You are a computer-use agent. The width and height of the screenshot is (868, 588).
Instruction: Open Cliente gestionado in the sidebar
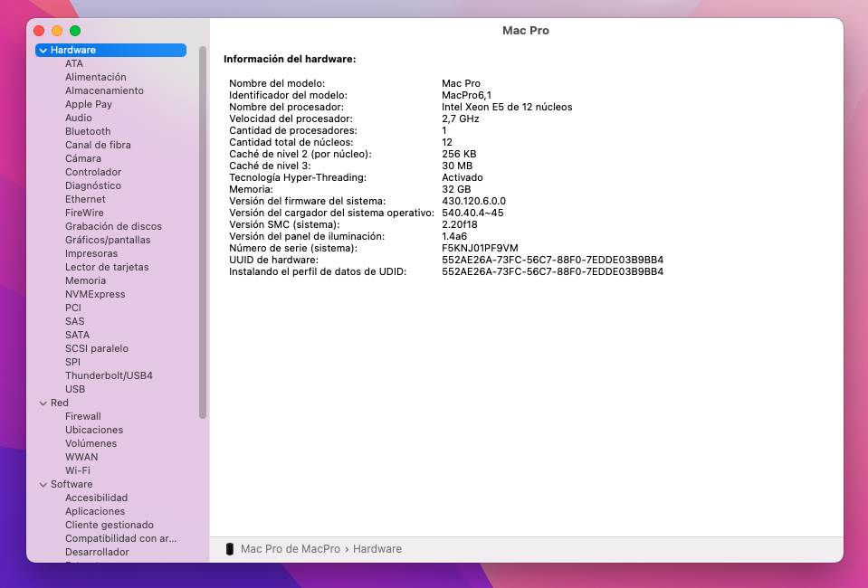pyautogui.click(x=110, y=525)
